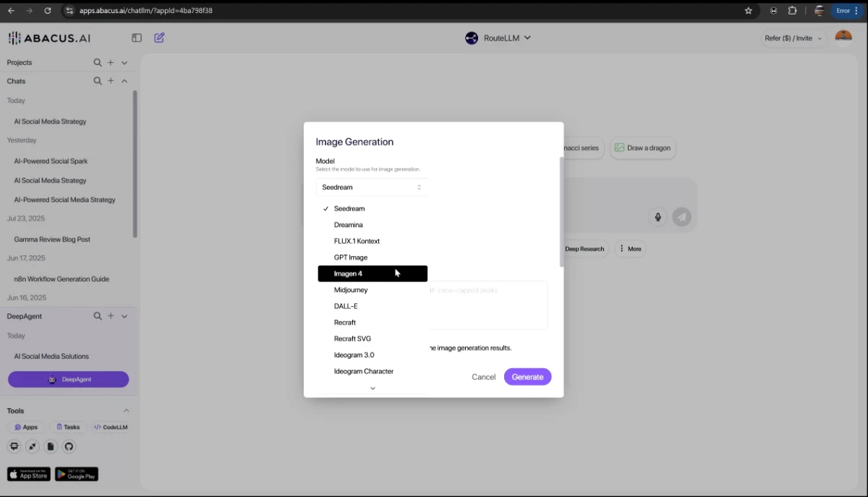Search within Projects
868x497 pixels.
[x=98, y=63]
